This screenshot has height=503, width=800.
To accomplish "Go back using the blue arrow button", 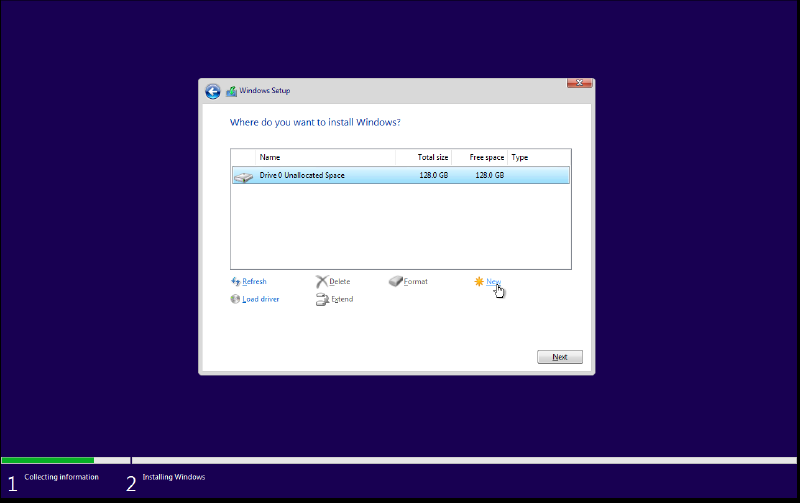I will (x=213, y=91).
